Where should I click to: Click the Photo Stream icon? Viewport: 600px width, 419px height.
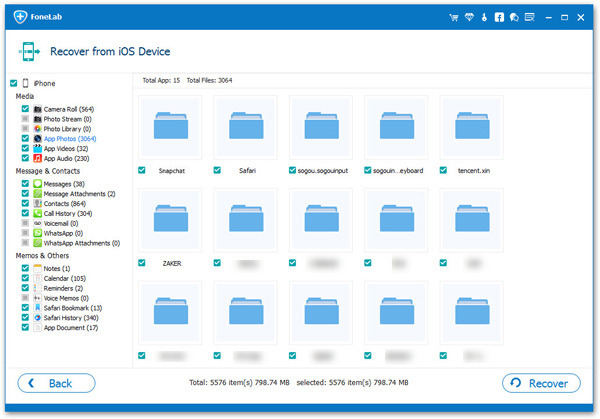pos(38,119)
